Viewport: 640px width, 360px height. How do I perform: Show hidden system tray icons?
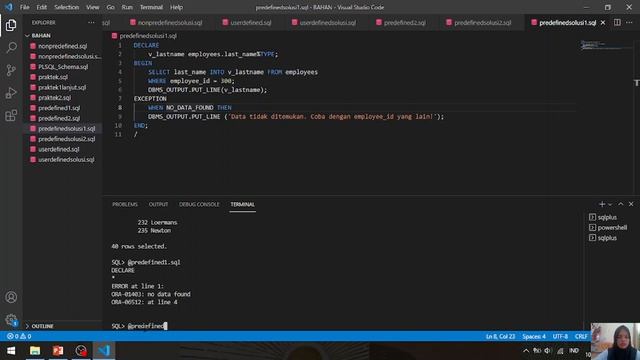point(526,351)
